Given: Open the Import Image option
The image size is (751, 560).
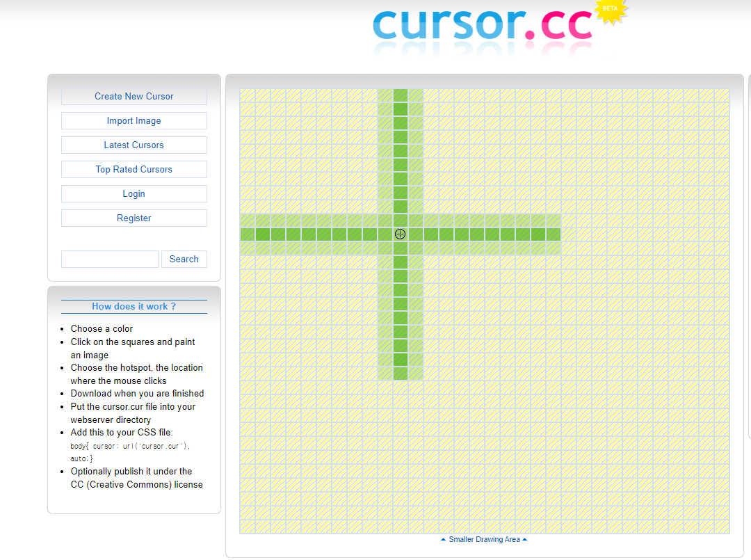Looking at the screenshot, I should tap(134, 121).
